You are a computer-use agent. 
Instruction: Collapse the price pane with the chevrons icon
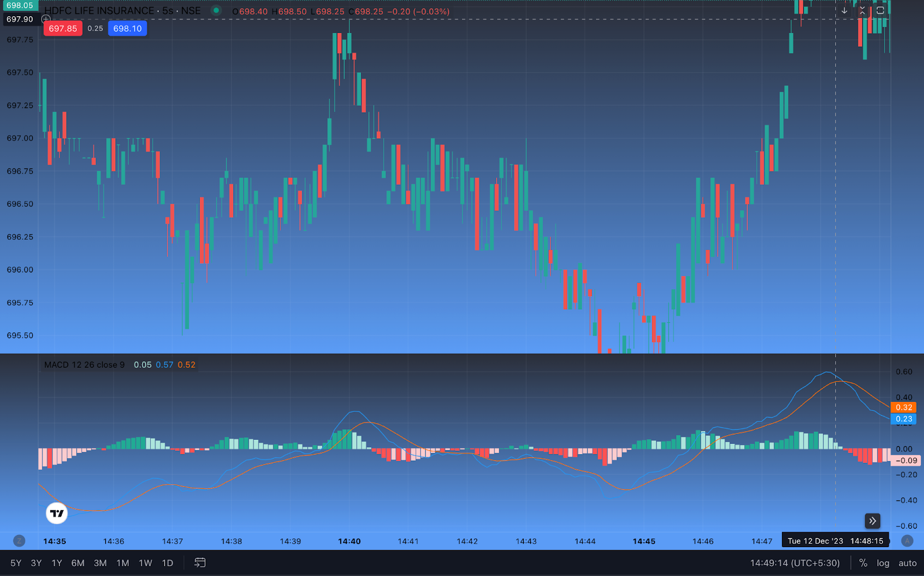[x=862, y=10]
